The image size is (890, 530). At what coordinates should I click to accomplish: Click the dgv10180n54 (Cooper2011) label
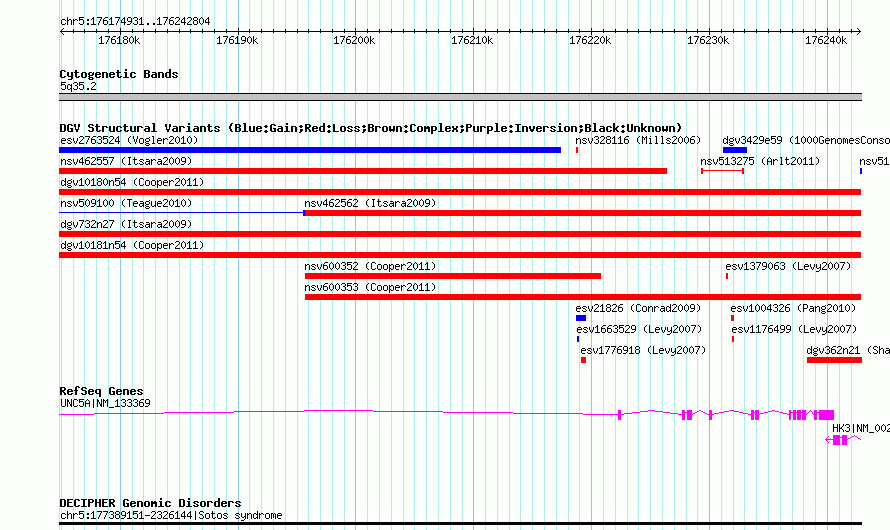pos(132,182)
